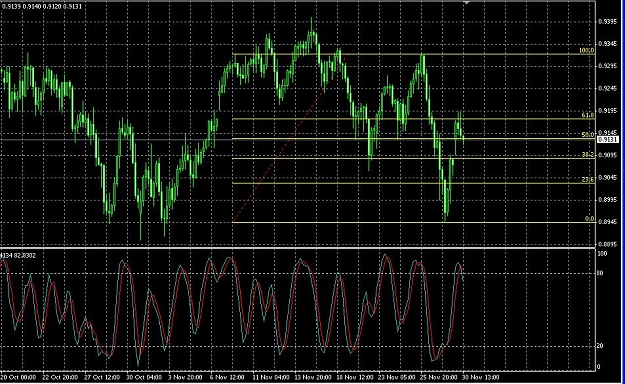Select the Fibonacci 50.0 level label

(588, 135)
